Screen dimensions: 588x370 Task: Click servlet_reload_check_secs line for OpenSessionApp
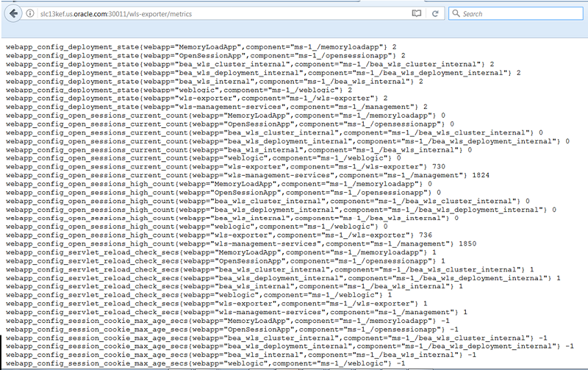(226, 262)
